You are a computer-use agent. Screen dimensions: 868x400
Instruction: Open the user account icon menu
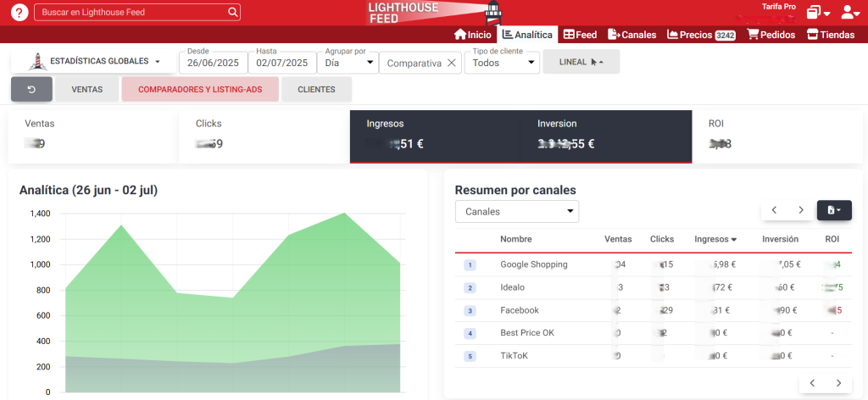[850, 12]
